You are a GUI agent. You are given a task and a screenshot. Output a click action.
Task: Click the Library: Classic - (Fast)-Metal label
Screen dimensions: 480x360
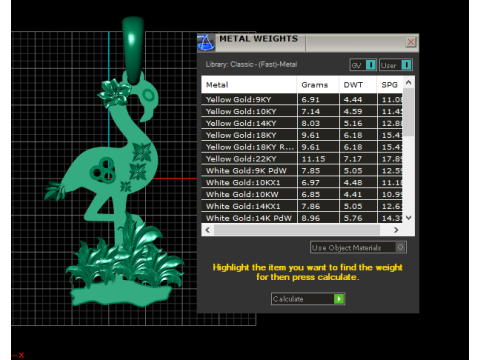(251, 64)
